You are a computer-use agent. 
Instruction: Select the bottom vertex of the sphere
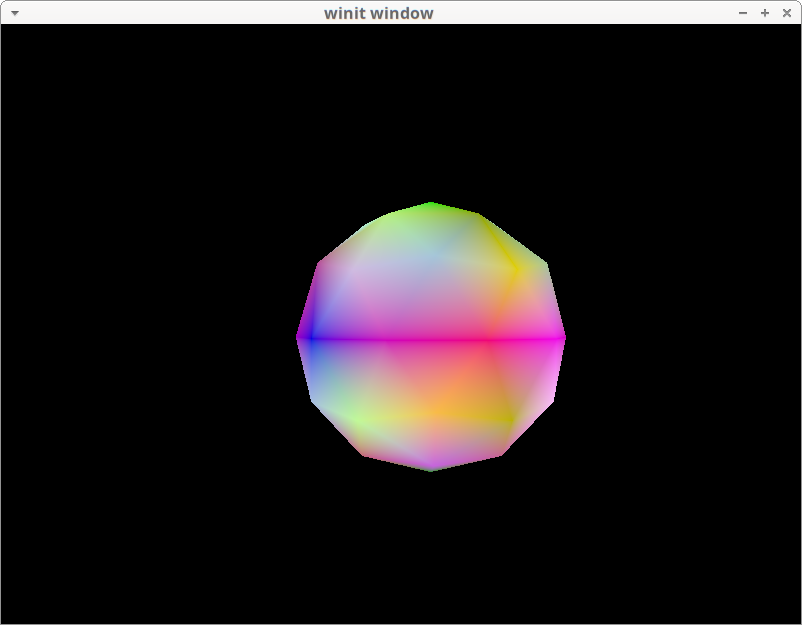(431, 465)
